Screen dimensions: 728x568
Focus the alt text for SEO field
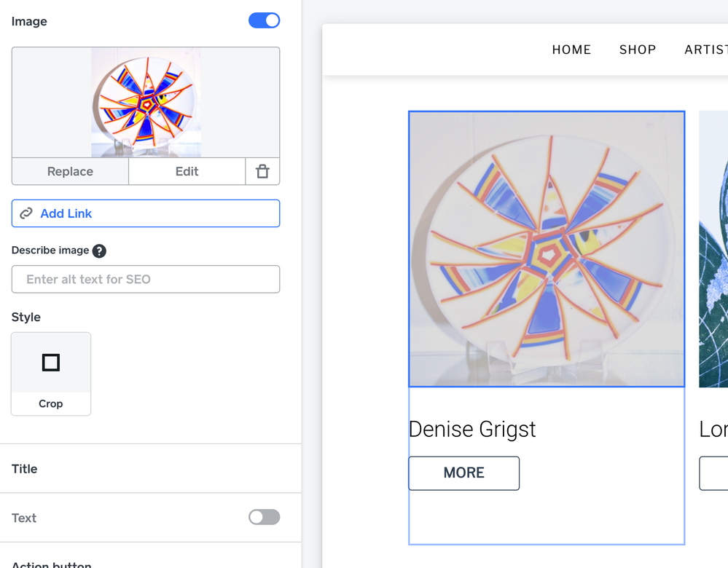[146, 279]
